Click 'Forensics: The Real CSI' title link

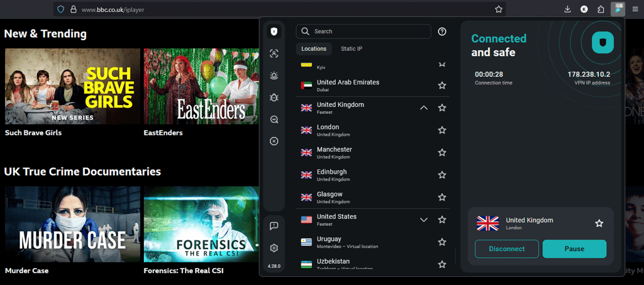coord(184,271)
